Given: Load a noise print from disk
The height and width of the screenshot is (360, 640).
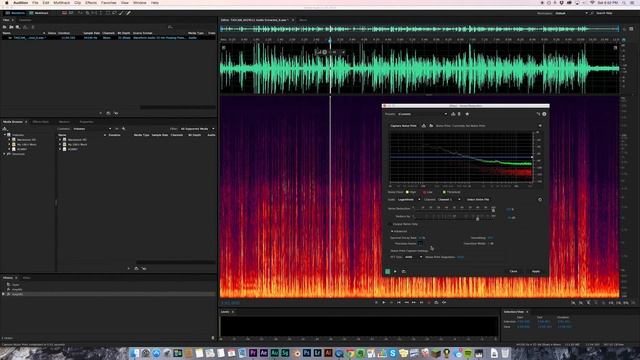Looking at the screenshot, I should (431, 126).
